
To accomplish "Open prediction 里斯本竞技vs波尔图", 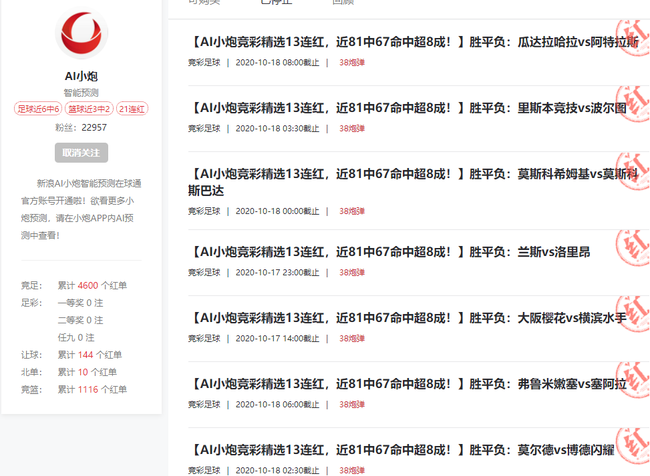I will coord(407,108).
